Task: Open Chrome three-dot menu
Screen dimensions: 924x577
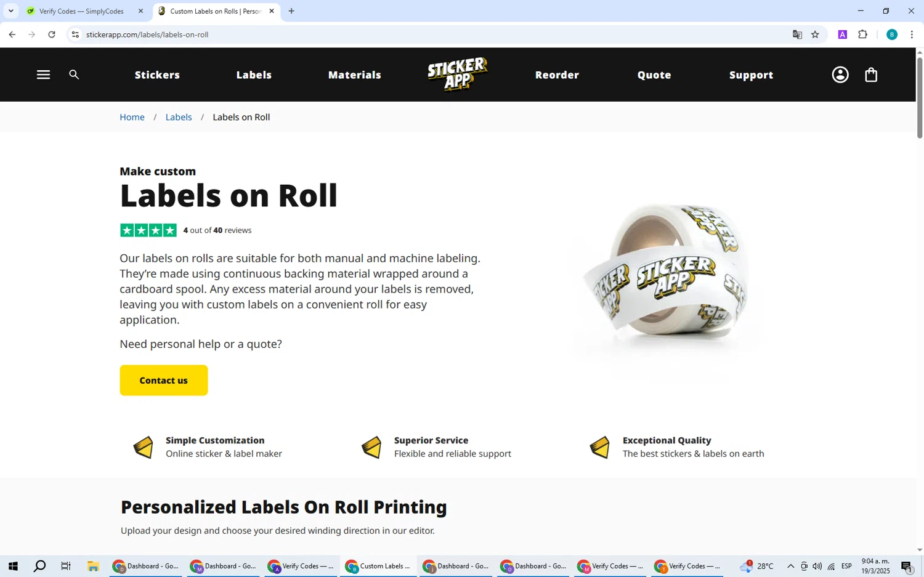Action: (x=912, y=34)
